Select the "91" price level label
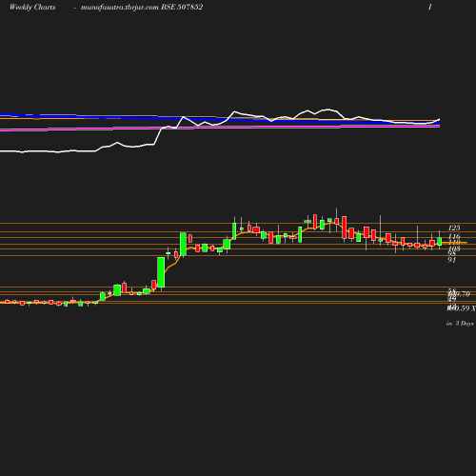This screenshot has height=476, width=476. 452,260
